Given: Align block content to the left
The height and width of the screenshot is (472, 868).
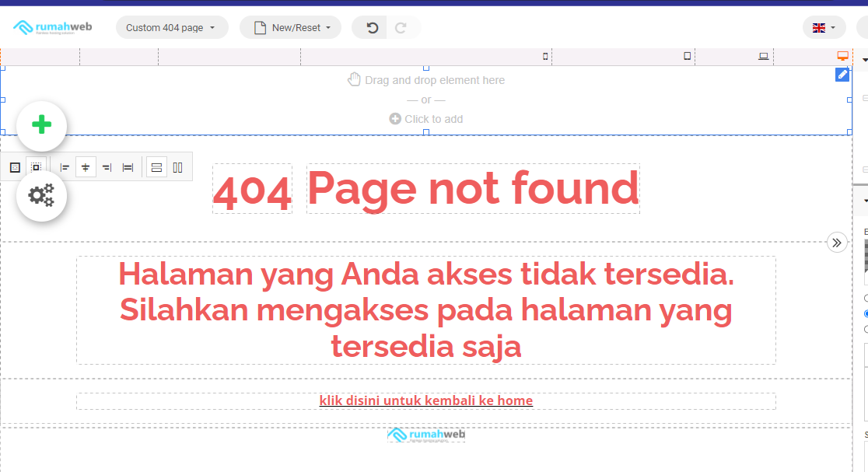Looking at the screenshot, I should 65,167.
